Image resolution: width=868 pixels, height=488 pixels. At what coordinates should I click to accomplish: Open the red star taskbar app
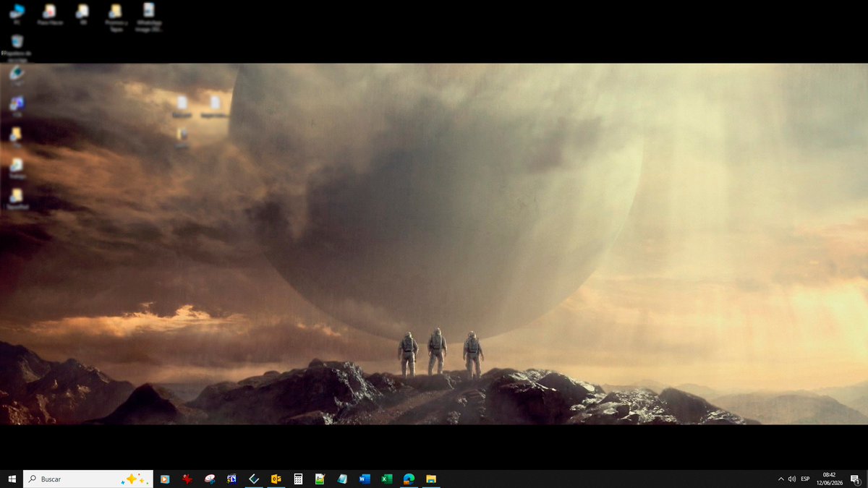[x=187, y=479]
